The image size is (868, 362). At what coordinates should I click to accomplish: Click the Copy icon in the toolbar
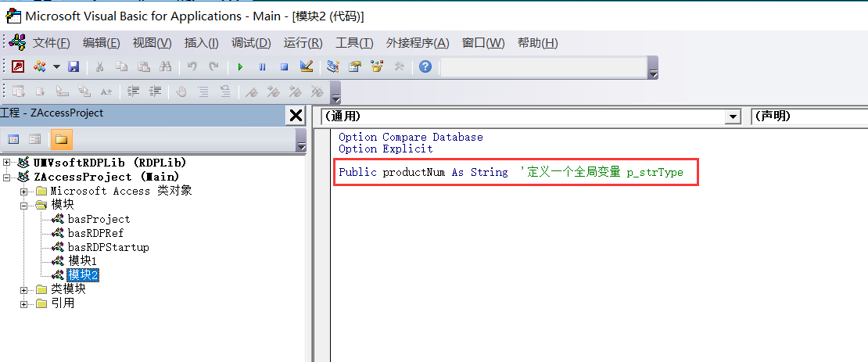(122, 67)
